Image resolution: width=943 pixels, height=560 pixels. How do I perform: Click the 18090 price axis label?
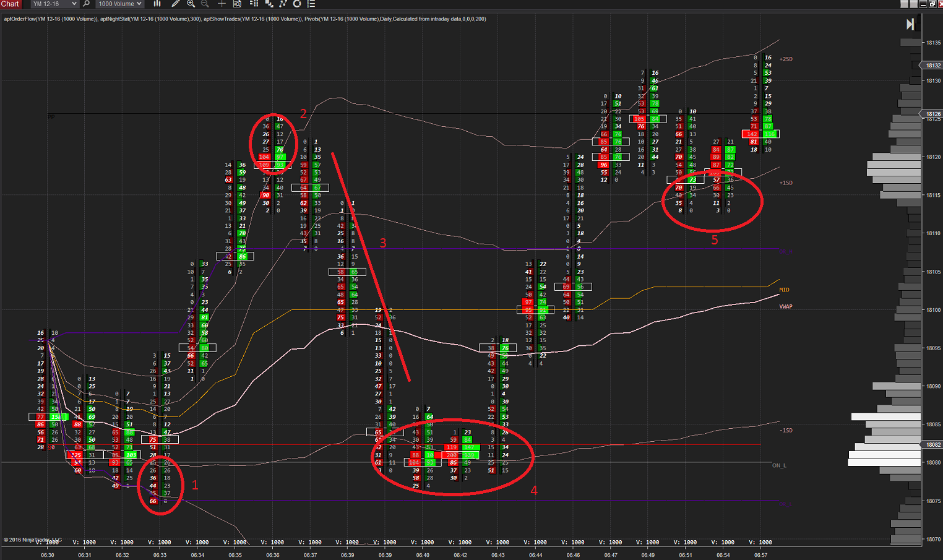[933, 386]
